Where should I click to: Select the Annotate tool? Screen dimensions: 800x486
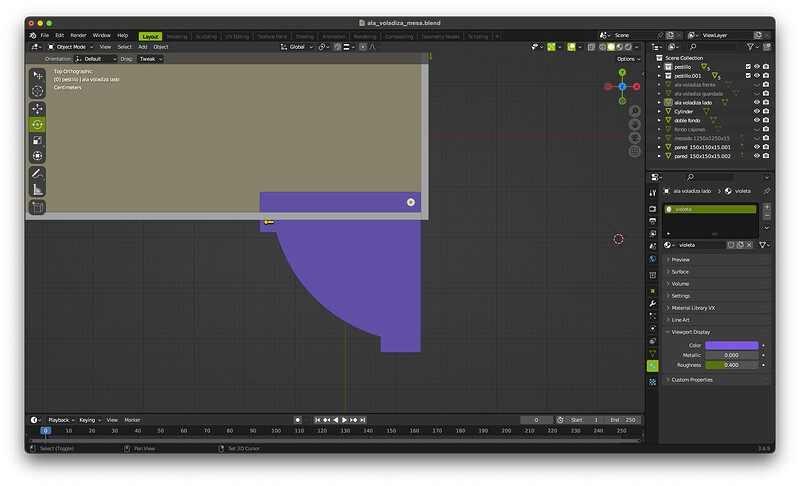[37, 174]
